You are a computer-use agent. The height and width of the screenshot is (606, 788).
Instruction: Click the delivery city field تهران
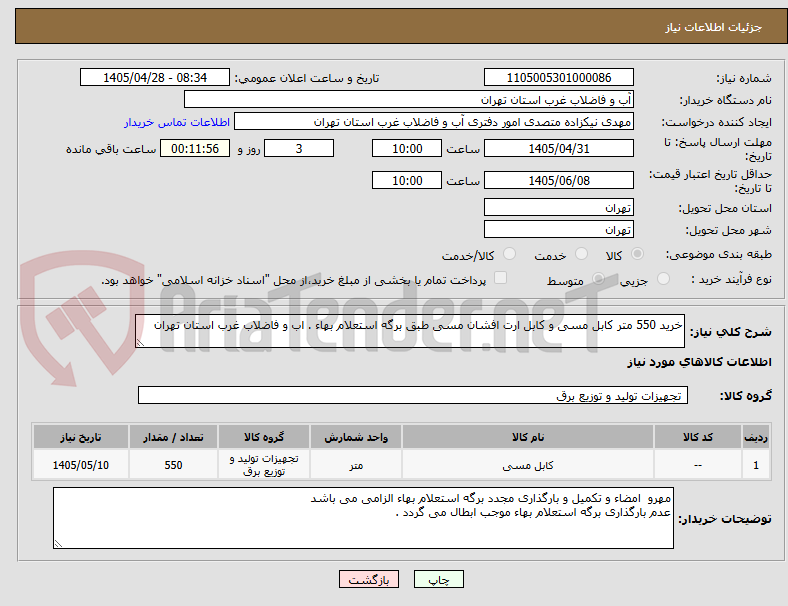[558, 229]
